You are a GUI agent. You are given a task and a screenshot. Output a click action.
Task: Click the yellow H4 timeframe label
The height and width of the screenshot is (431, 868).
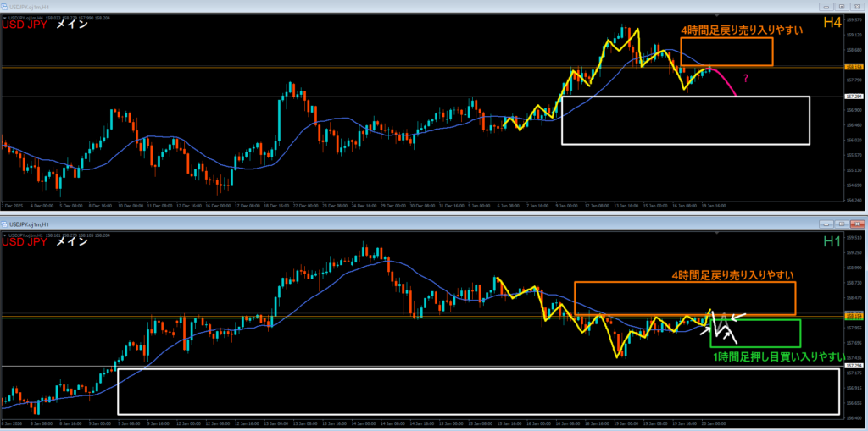click(x=833, y=22)
